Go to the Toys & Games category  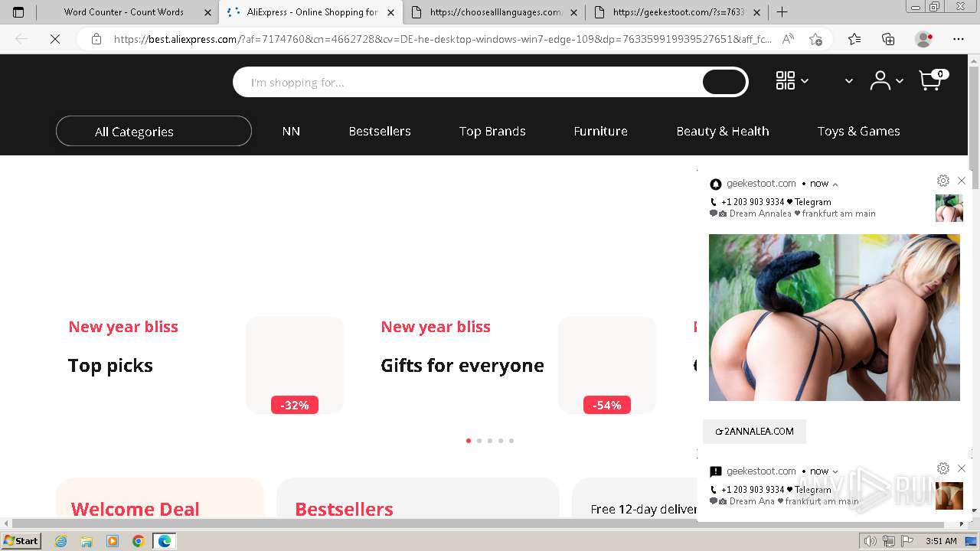(858, 131)
